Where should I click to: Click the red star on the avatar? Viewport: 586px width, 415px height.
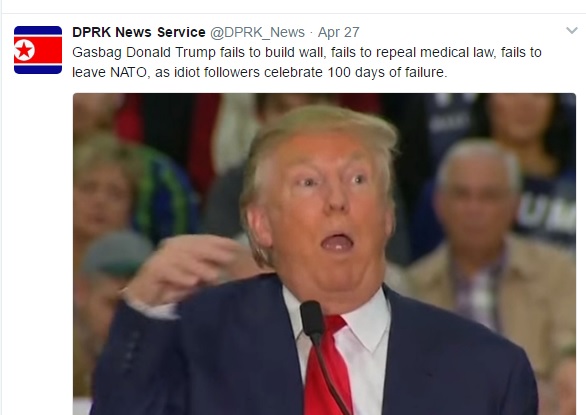pyautogui.click(x=24, y=50)
